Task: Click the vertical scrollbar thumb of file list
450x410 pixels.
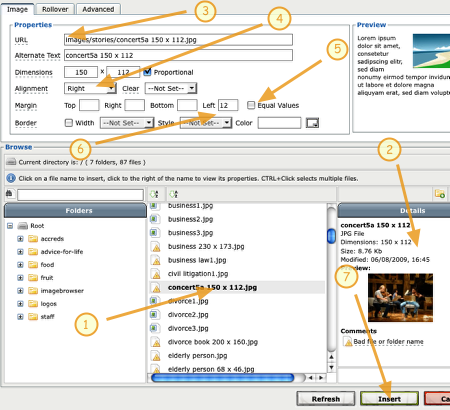Action: click(331, 236)
